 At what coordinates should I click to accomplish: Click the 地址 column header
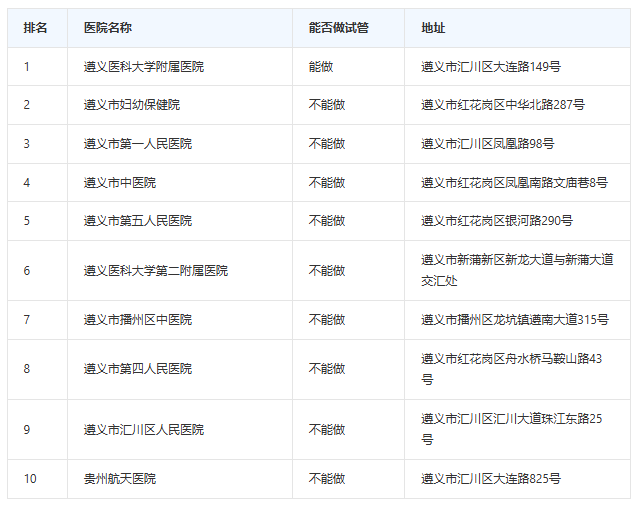(x=433, y=28)
